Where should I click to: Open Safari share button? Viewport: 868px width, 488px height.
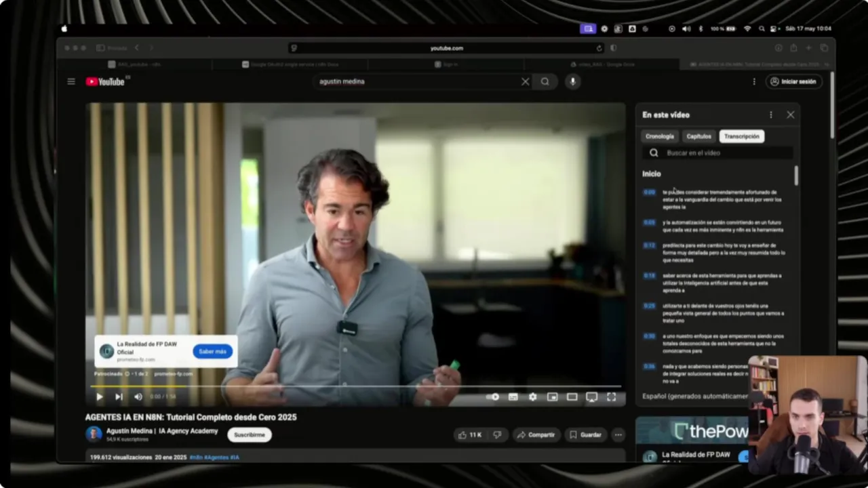tap(793, 48)
